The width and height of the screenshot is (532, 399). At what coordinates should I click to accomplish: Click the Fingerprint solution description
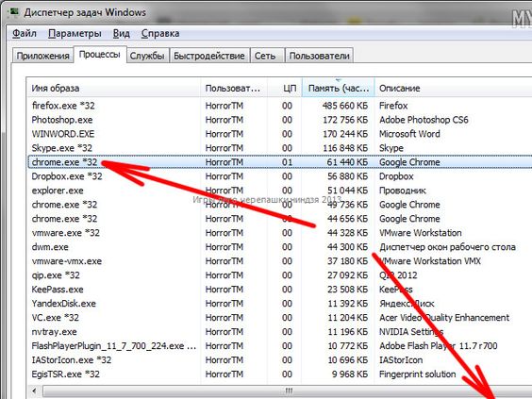pos(417,374)
